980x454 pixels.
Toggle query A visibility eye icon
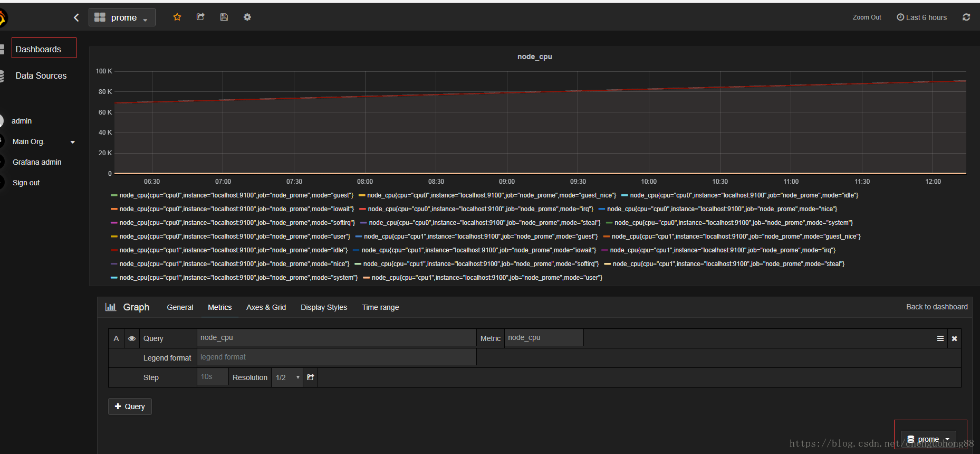(132, 338)
